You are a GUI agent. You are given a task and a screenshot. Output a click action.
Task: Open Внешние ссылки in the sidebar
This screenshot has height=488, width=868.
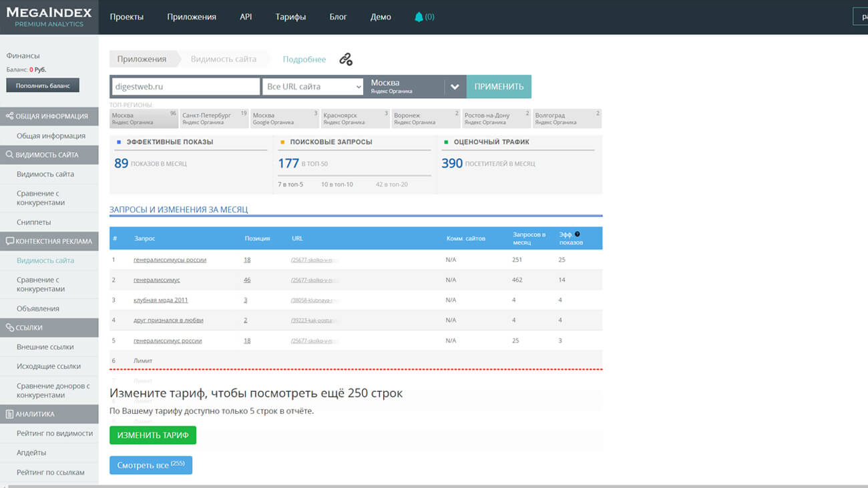click(45, 347)
